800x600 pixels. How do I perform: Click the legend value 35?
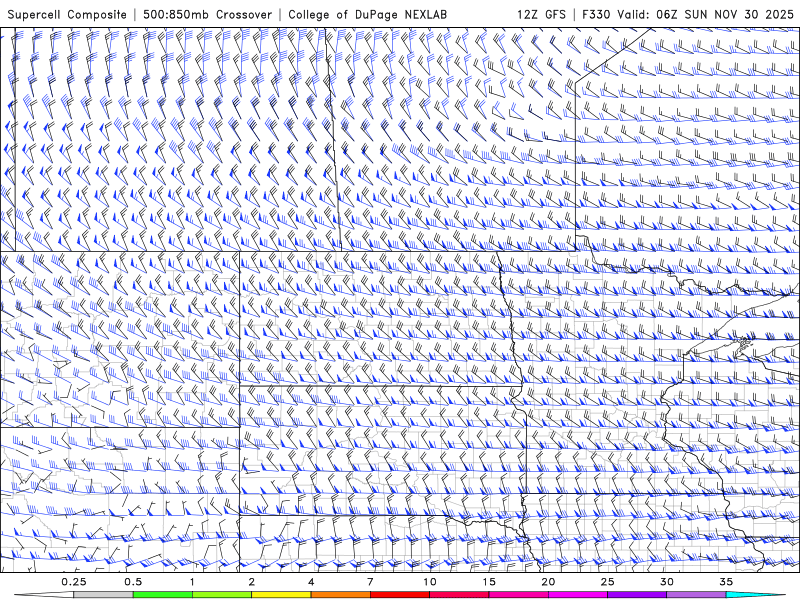click(726, 582)
